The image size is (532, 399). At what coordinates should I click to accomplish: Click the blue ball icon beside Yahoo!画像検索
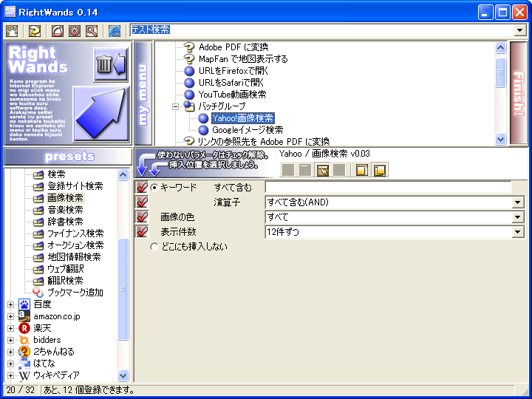click(x=203, y=118)
